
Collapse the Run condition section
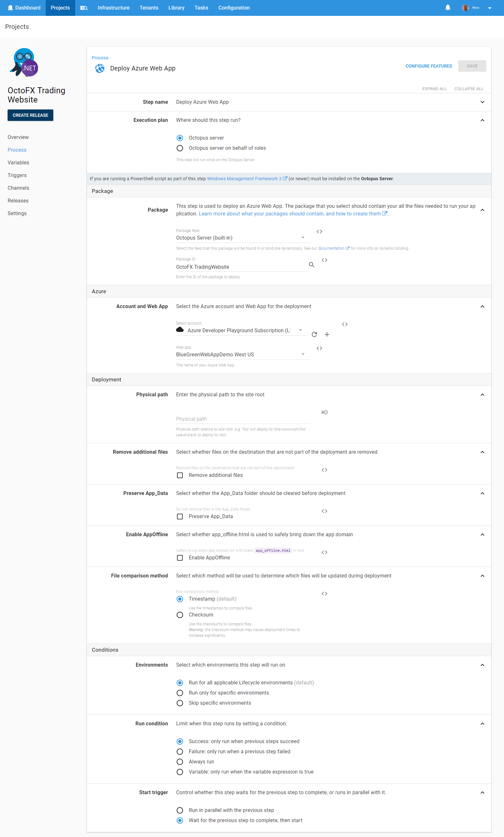[x=482, y=724]
